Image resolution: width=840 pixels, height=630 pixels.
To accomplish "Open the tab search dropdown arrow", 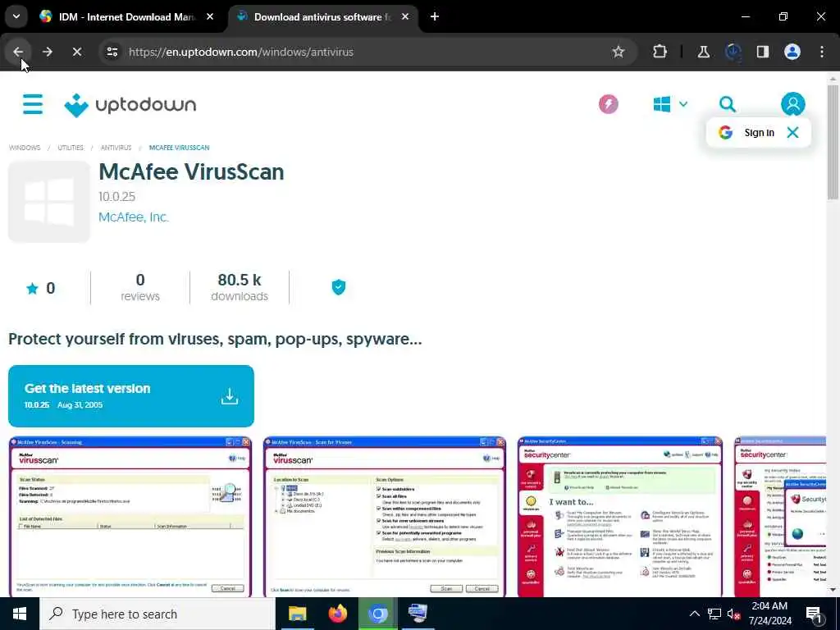I will click(x=16, y=16).
